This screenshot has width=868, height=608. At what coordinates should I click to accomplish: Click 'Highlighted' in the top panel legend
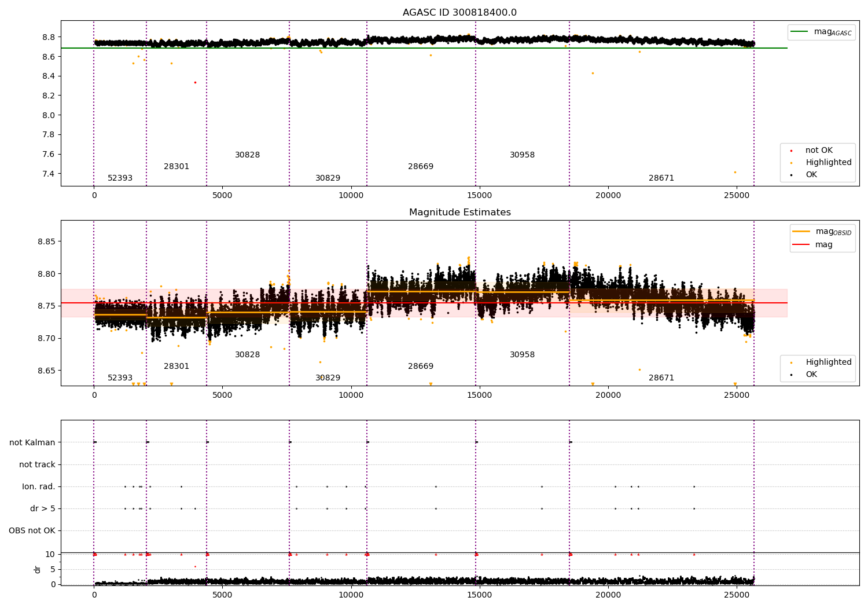(x=821, y=163)
